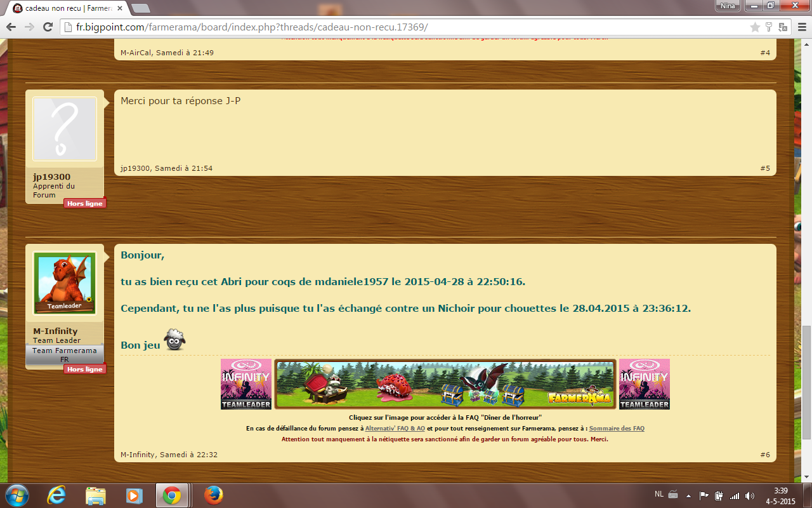This screenshot has width=812, height=508.
Task: Click the Nina profile button
Action: pos(728,6)
